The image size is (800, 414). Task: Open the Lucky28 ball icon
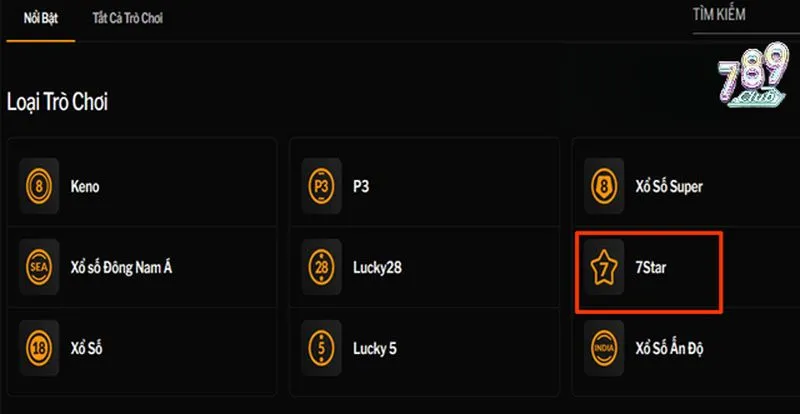pyautogui.click(x=321, y=269)
